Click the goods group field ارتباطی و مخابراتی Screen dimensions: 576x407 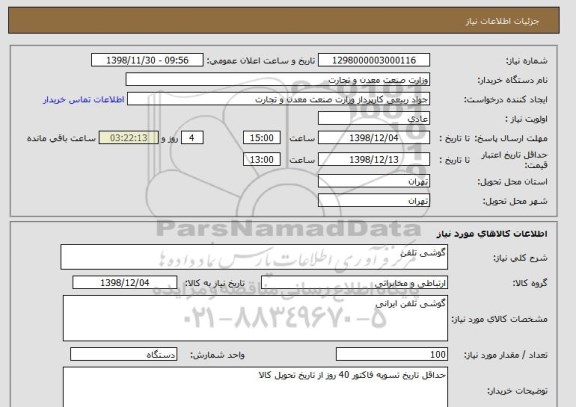point(354,283)
